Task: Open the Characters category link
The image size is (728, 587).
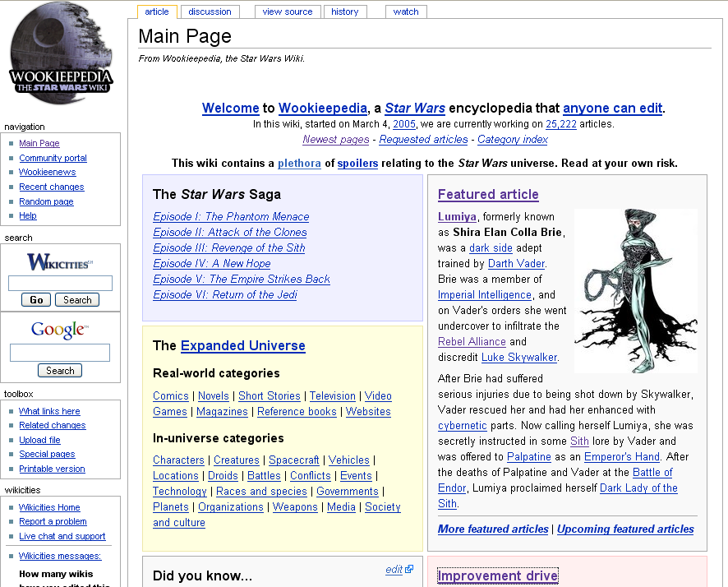Action: 178,460
